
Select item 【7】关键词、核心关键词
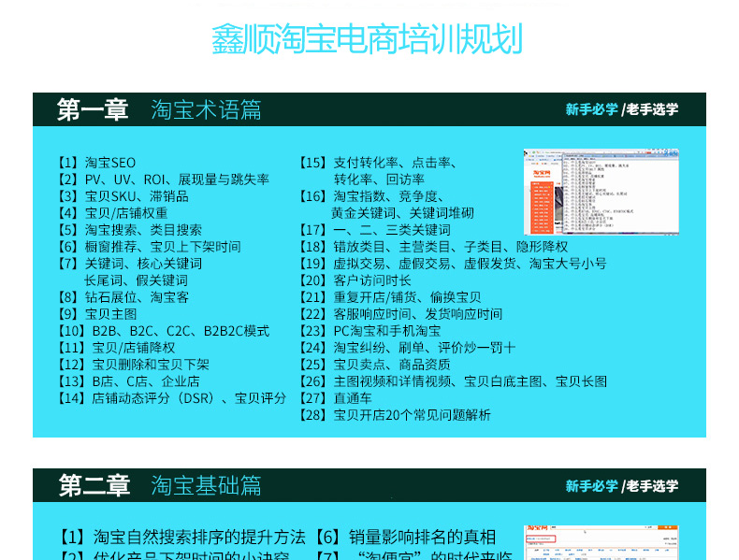(129, 264)
